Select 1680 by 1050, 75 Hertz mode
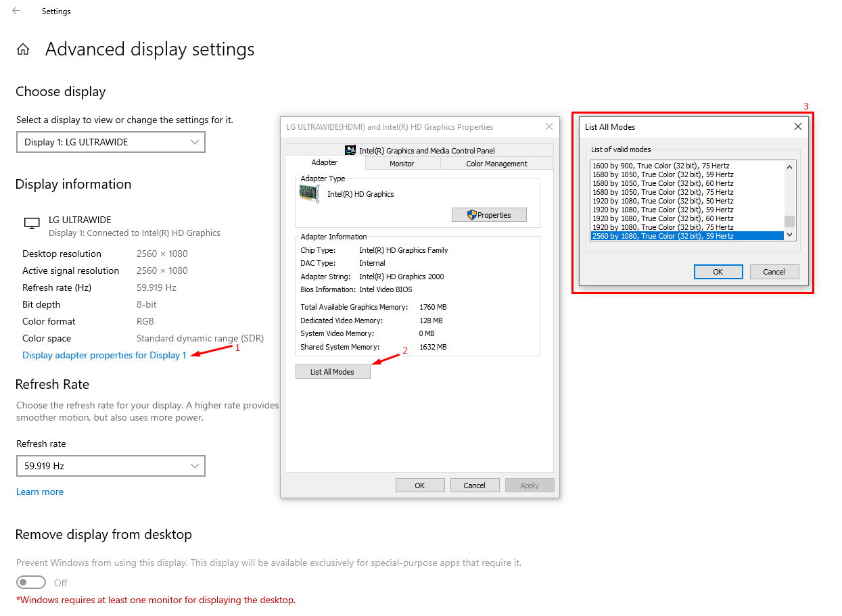This screenshot has height=616, width=842. click(x=686, y=192)
